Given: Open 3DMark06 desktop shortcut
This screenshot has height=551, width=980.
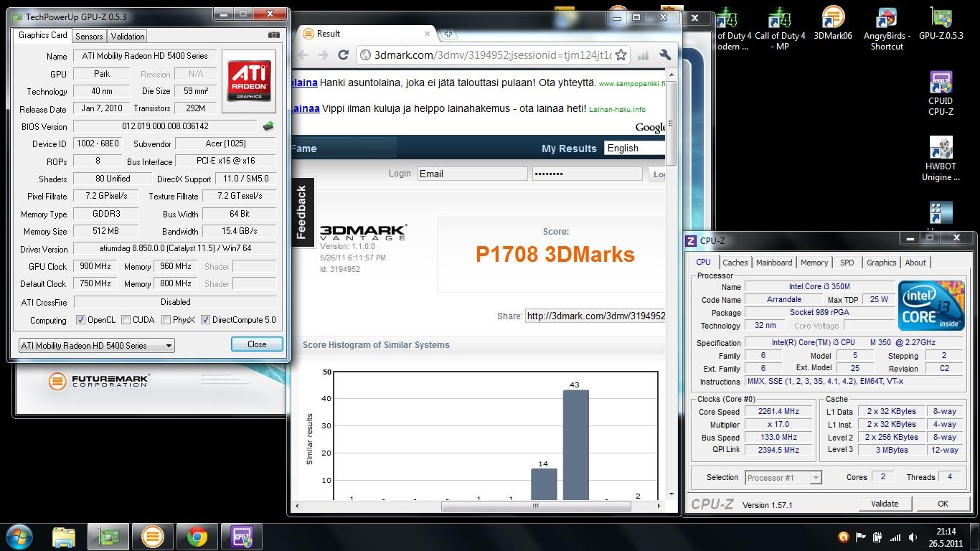Looking at the screenshot, I should [x=832, y=23].
